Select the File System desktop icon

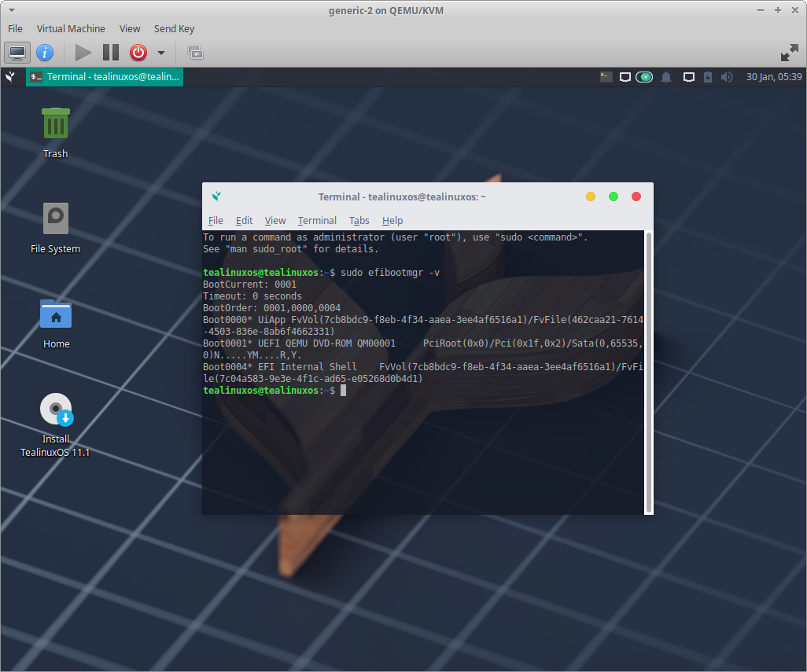pos(56,228)
